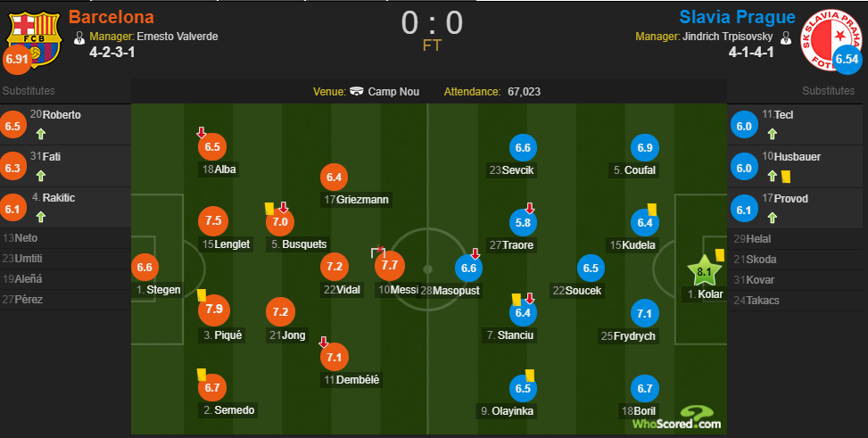The image size is (868, 438).
Task: Click the manager icon beside Ernesto Valverde
Action: click(79, 37)
